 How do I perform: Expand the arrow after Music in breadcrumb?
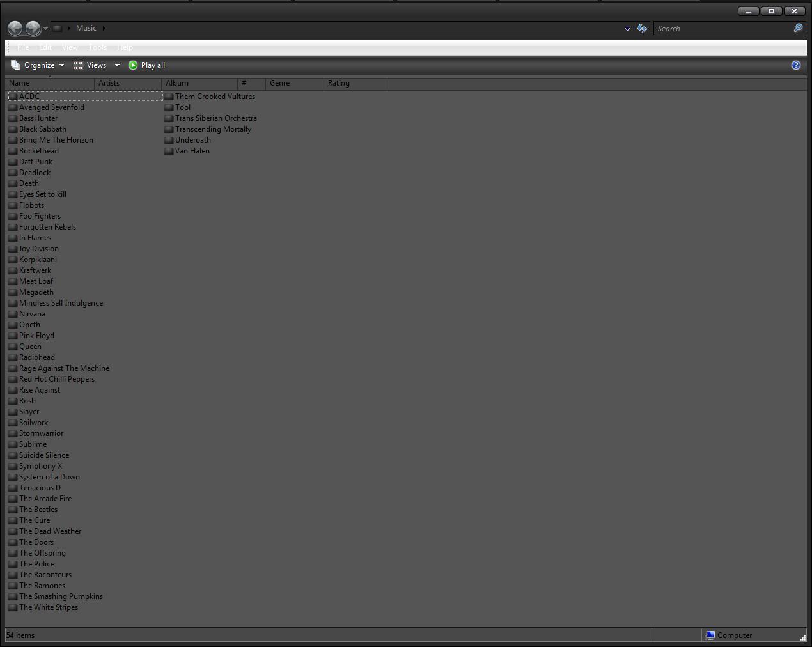click(x=104, y=28)
